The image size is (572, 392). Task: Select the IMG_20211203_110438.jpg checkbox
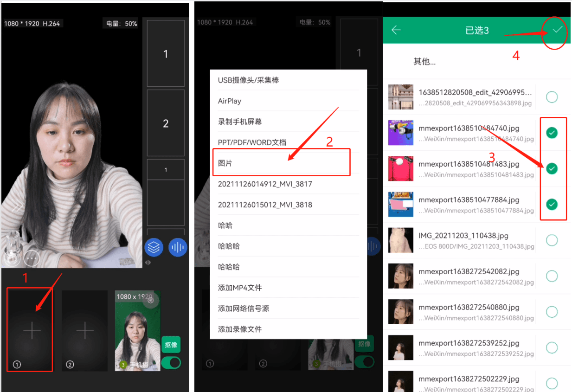(552, 240)
